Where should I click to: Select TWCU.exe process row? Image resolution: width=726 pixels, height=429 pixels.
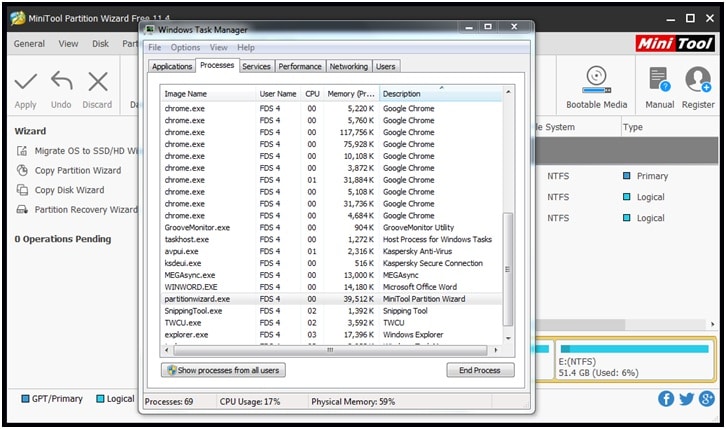coord(331,323)
